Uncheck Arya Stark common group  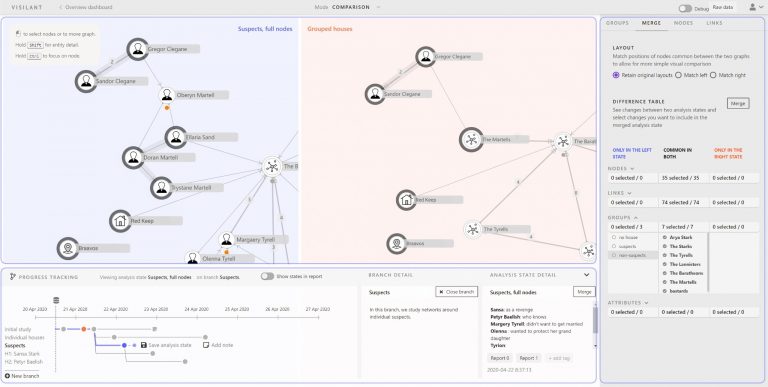tap(665, 238)
